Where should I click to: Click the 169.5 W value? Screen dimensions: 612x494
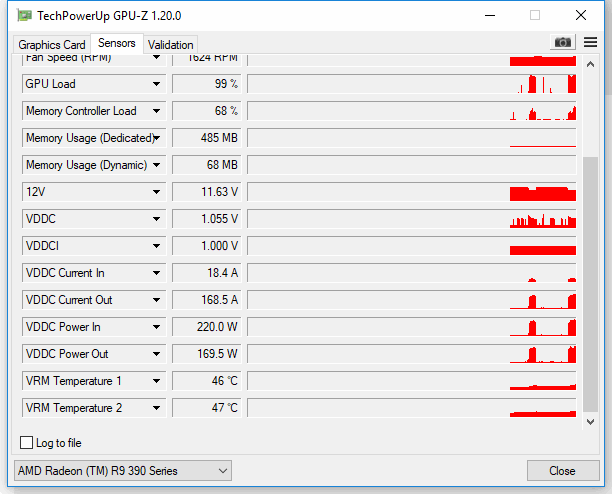[x=207, y=354]
